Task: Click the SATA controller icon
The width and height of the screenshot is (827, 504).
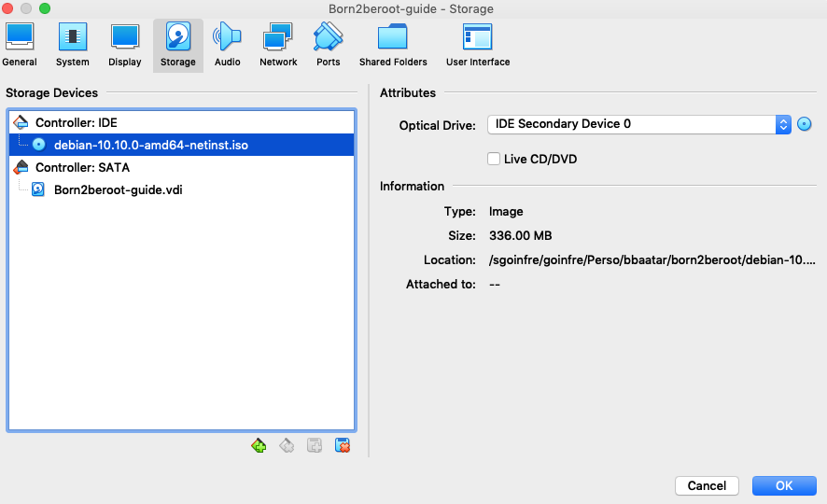Action: pos(21,167)
